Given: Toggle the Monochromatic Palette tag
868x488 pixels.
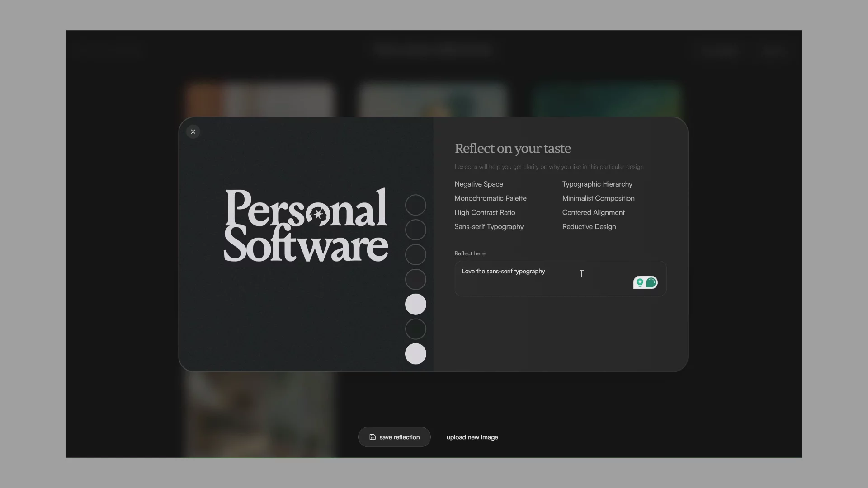Looking at the screenshot, I should 491,198.
